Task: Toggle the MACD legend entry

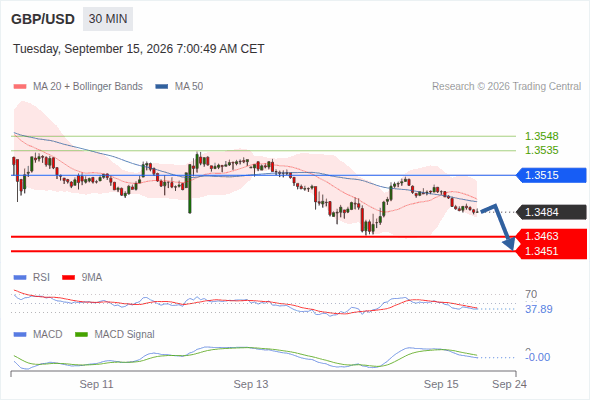Action: tap(38, 334)
